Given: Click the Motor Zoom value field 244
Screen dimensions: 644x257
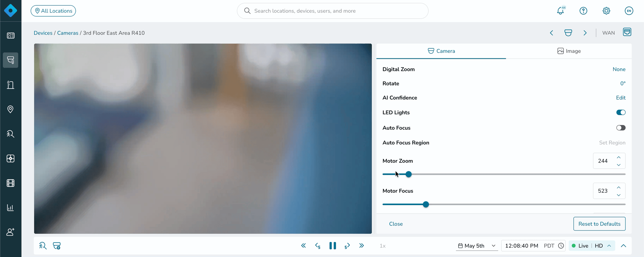Looking at the screenshot, I should (x=603, y=161).
